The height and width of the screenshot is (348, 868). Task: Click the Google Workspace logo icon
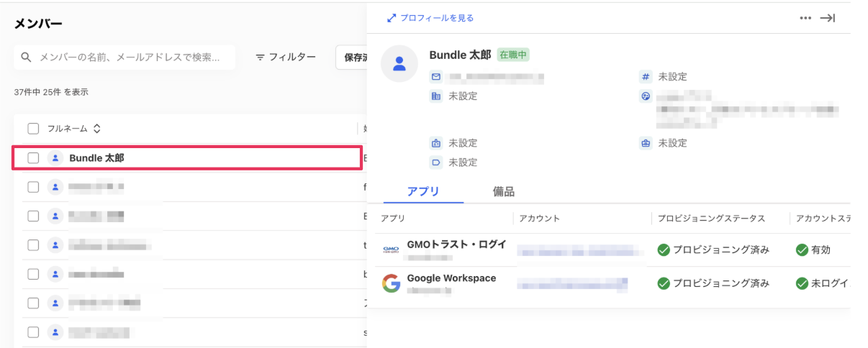[391, 283]
